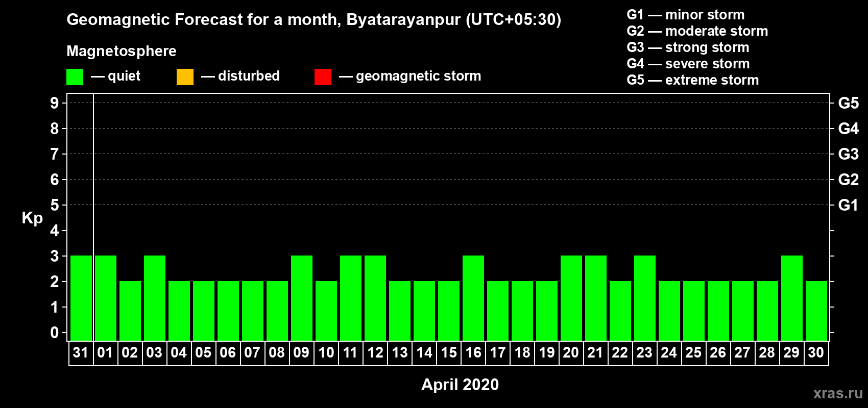This screenshot has height=408, width=868.
Task: Select the bar above date 29
Action: [x=792, y=298]
